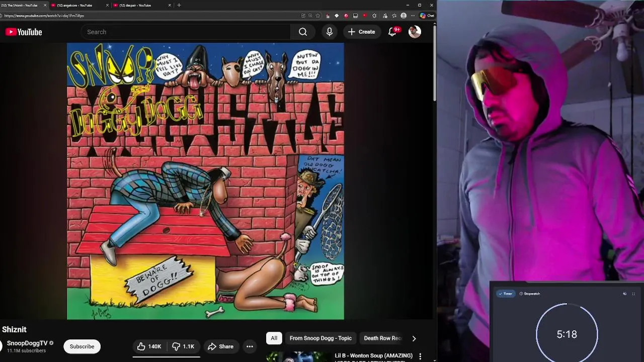
Task: Open browser settings and more menu
Action: pos(413,16)
